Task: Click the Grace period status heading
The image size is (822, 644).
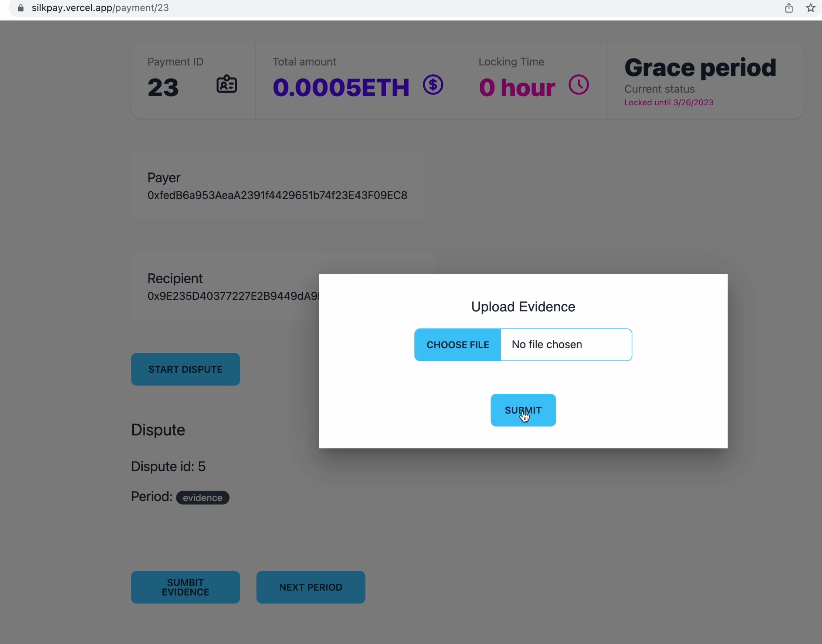Action: point(700,67)
